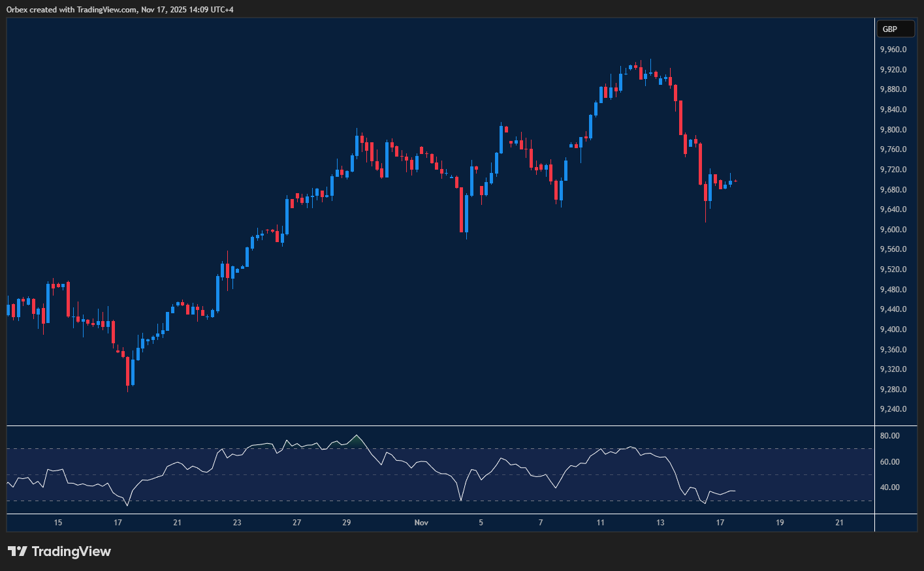
Task: Click the 9,960.0 price scale label
Action: tap(893, 50)
